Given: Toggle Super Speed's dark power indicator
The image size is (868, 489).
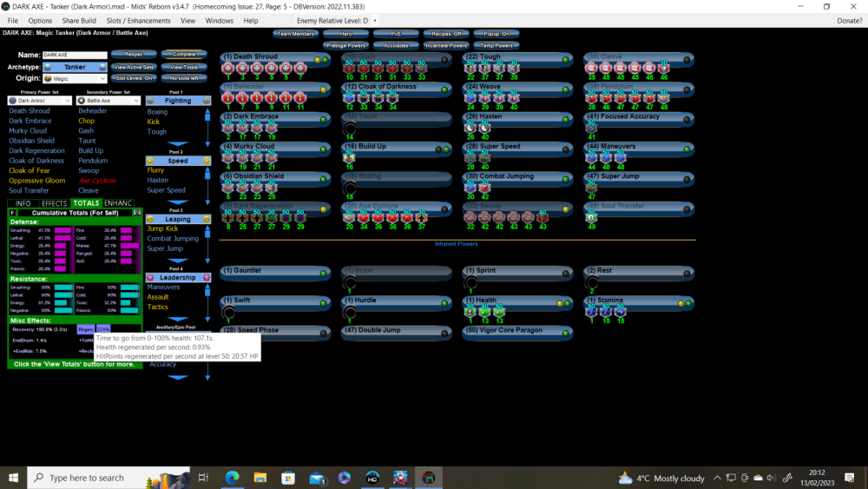Looking at the screenshot, I should [x=566, y=149].
